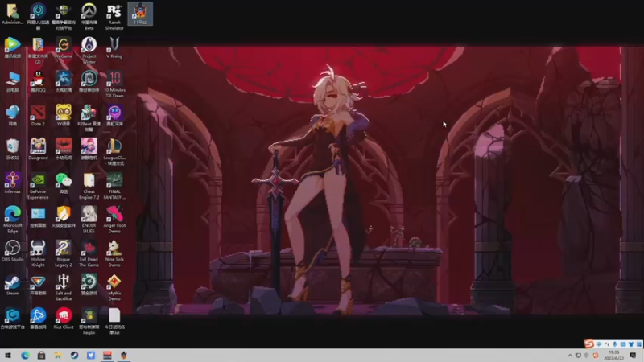Switch to Steam in the taskbar
Screen dimensions: 644x362
point(74,356)
